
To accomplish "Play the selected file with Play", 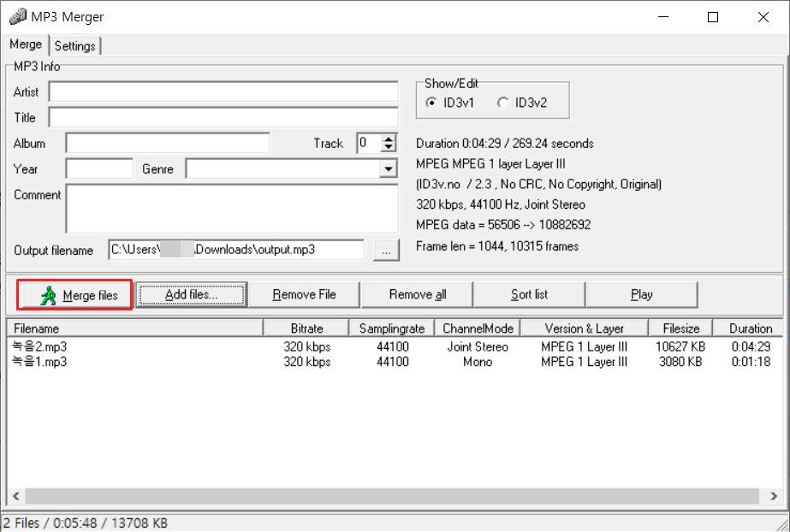I will click(x=641, y=294).
